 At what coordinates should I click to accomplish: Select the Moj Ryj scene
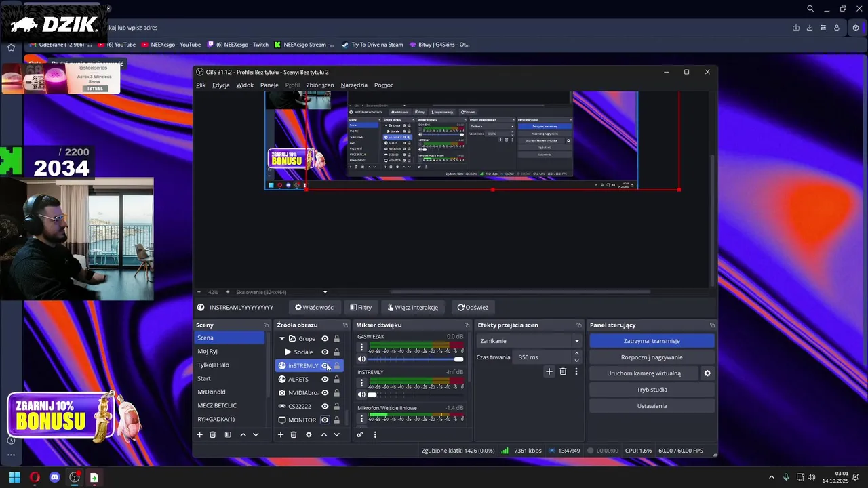[x=229, y=351]
